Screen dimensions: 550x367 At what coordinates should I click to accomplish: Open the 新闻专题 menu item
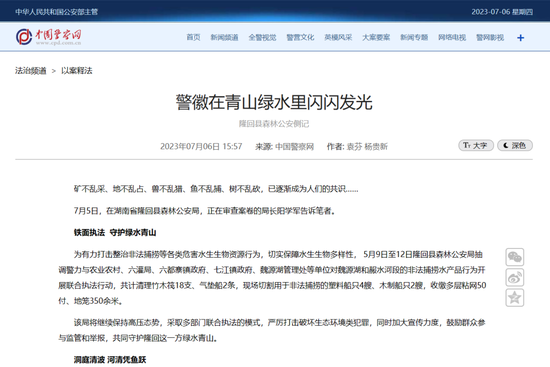pyautogui.click(x=414, y=38)
